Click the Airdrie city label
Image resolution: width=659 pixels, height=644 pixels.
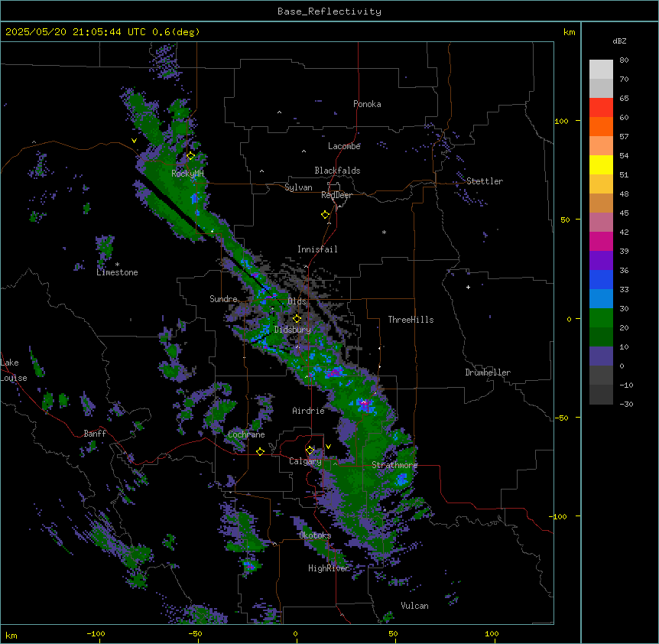click(309, 411)
